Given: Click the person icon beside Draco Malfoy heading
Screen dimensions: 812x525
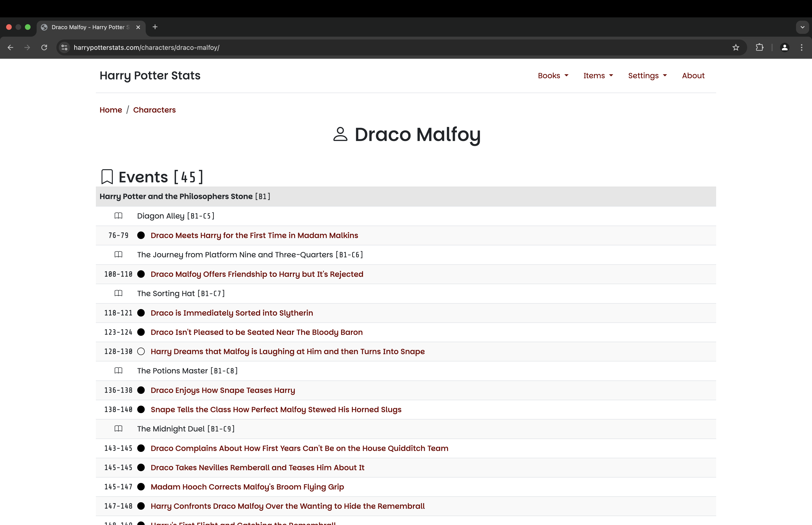Looking at the screenshot, I should (340, 134).
